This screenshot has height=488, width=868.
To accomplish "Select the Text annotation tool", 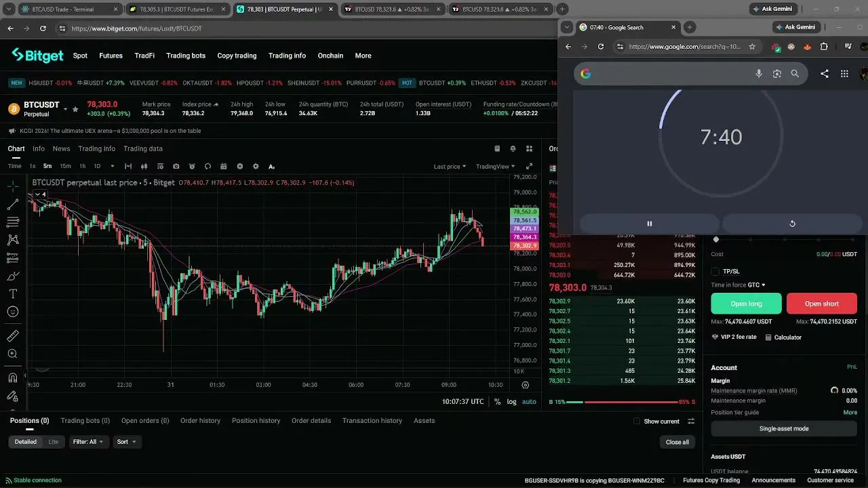I will click(x=12, y=294).
